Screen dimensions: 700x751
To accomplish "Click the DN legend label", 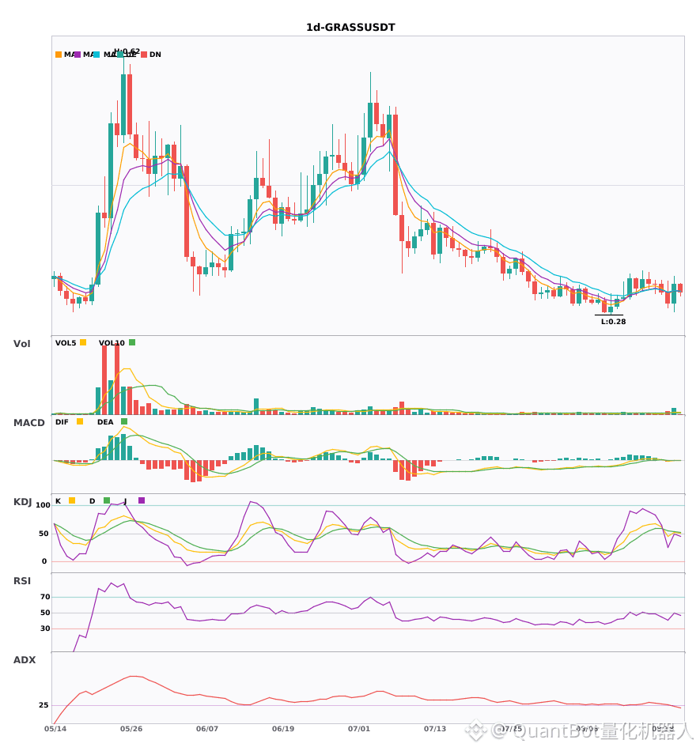I will click(155, 55).
